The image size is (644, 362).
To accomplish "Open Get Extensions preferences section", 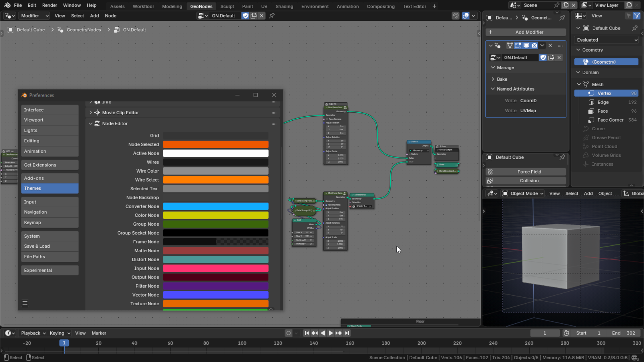I will pyautogui.click(x=50, y=165).
